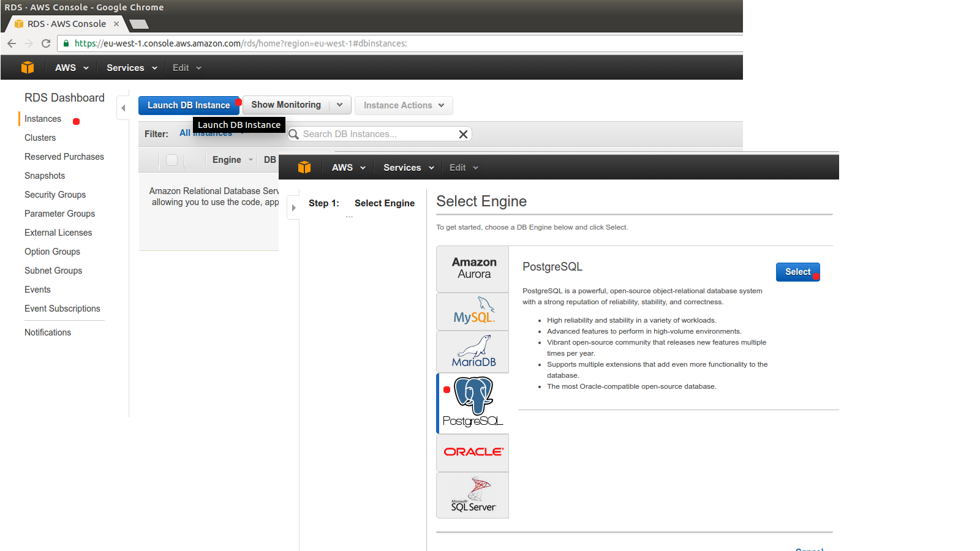
Task: Open Security Groups in the sidebar
Action: pyautogui.click(x=55, y=195)
